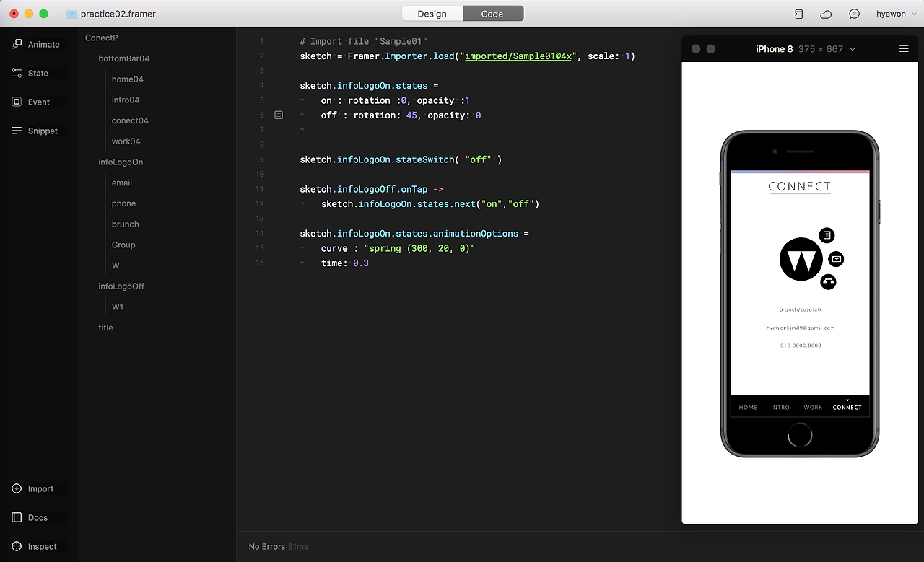
Task: Click the code line "sketch.infoLogoOn.states ="
Action: (x=369, y=85)
